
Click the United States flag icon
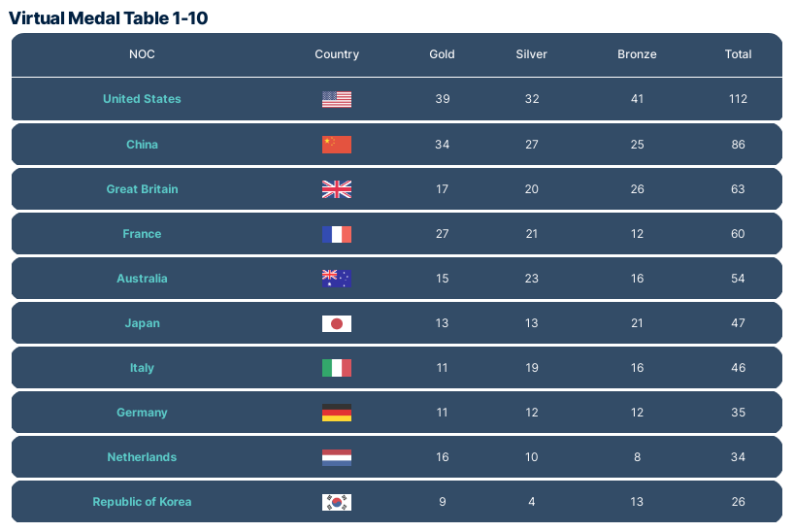(x=337, y=99)
